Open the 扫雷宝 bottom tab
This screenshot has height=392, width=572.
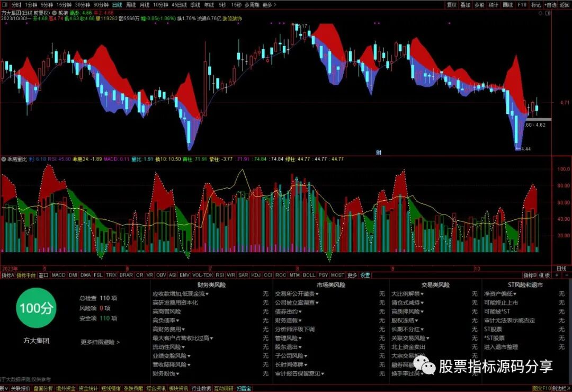click(x=244, y=388)
